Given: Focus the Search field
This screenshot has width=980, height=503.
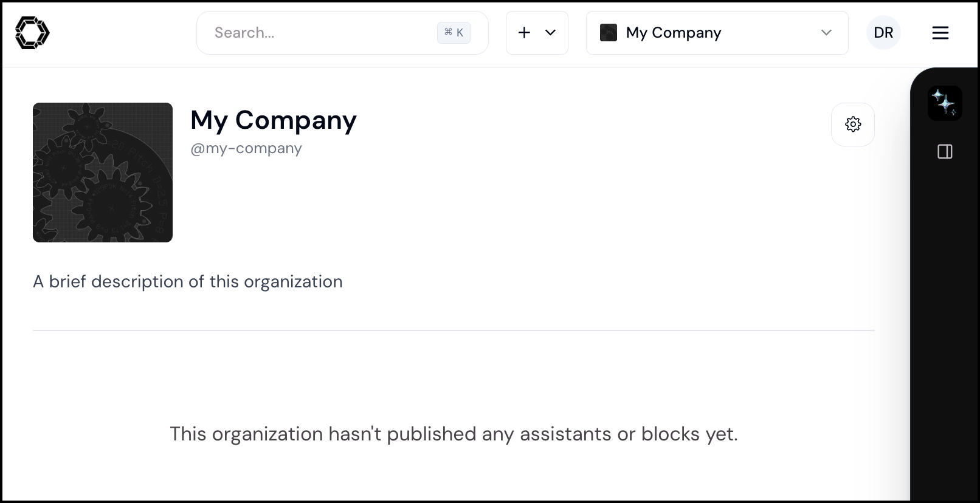Looking at the screenshot, I should coord(342,33).
